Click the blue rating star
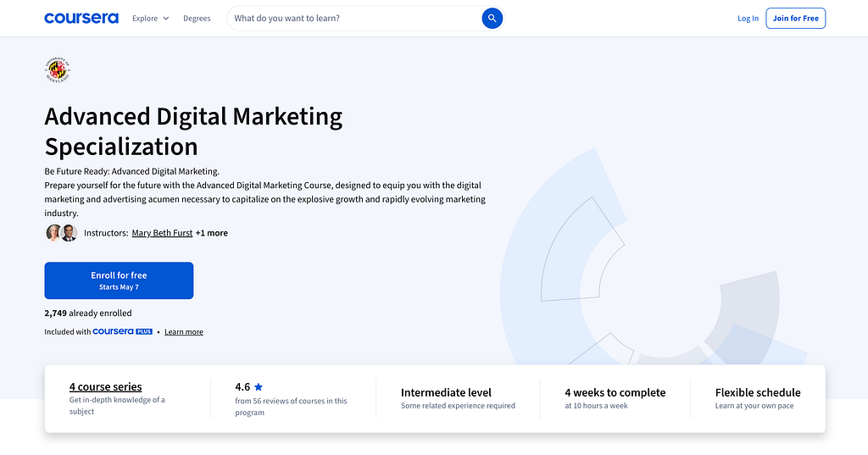This screenshot has height=455, width=868. [x=259, y=387]
